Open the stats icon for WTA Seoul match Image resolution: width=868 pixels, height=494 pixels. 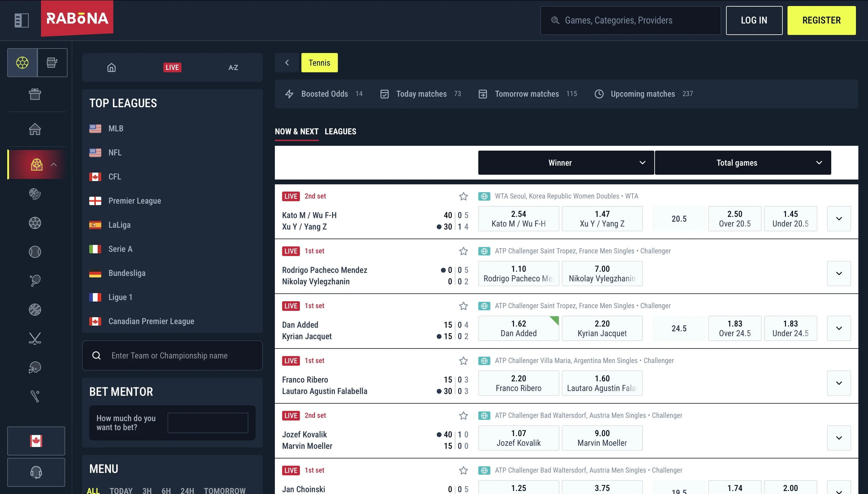click(x=484, y=196)
